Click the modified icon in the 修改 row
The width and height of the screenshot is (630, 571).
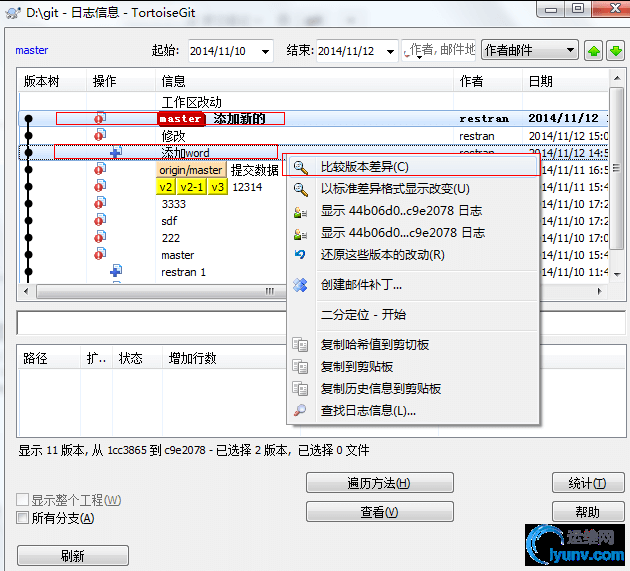pyautogui.click(x=100, y=135)
